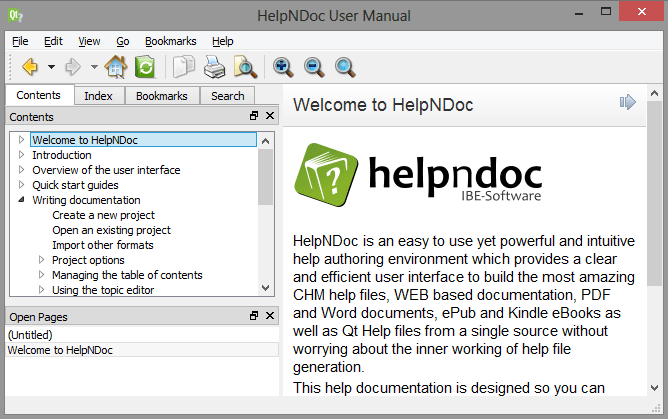This screenshot has height=419, width=668.
Task: Open the Edit menu
Action: coord(53,41)
